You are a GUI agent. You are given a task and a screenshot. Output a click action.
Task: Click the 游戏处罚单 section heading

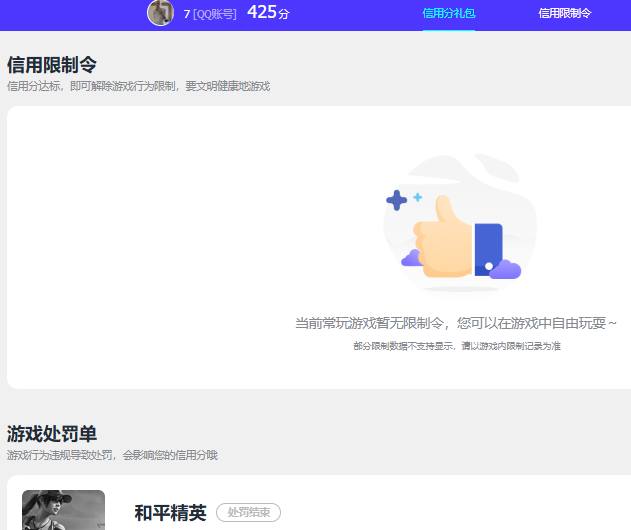(52, 434)
